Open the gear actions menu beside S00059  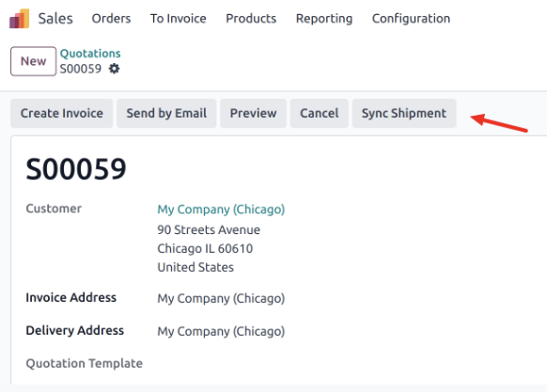tap(114, 69)
